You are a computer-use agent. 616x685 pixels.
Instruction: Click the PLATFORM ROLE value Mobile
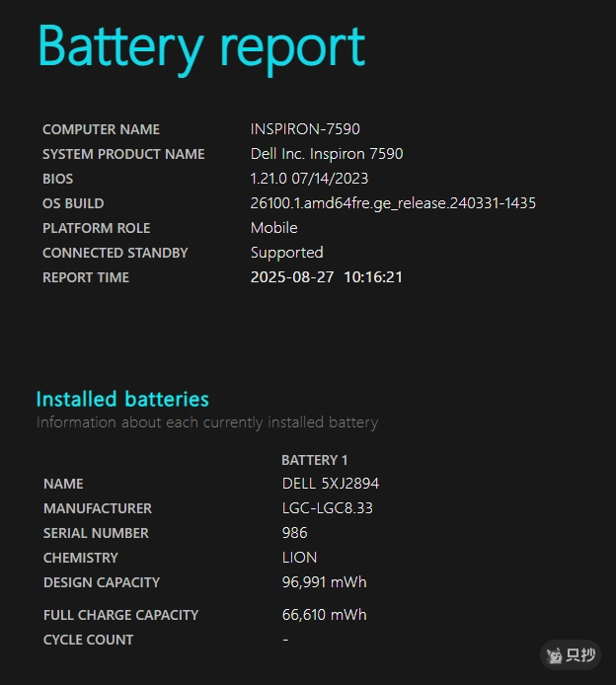tap(273, 228)
